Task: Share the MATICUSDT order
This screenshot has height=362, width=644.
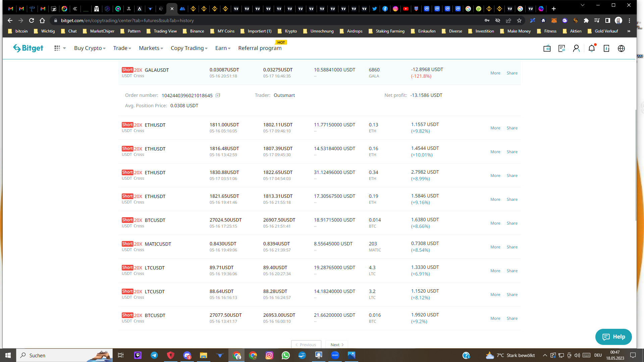Action: (512, 247)
